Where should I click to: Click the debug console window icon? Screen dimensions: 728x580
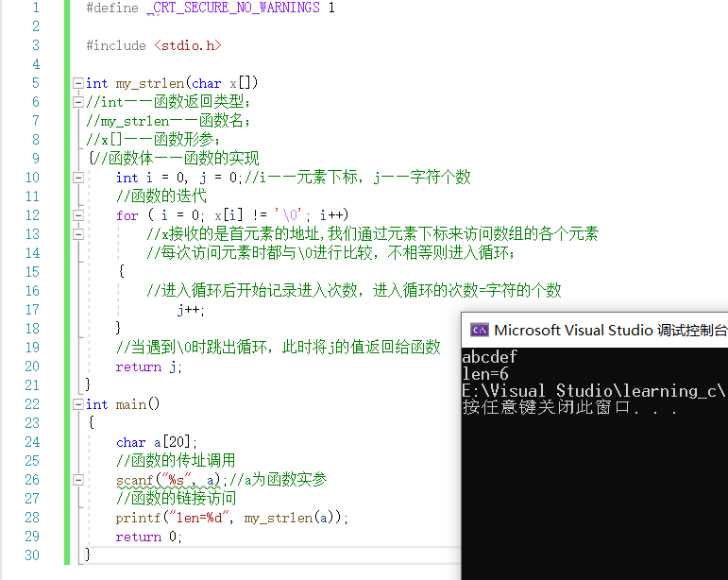click(x=479, y=331)
